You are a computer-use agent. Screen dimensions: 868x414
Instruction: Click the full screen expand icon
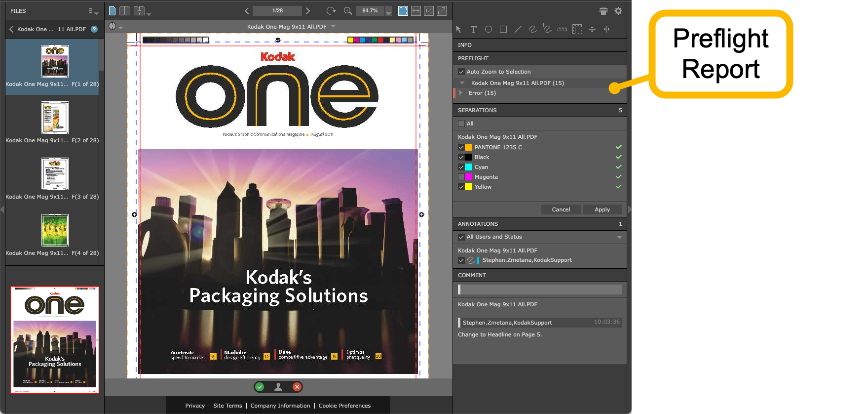(x=442, y=10)
